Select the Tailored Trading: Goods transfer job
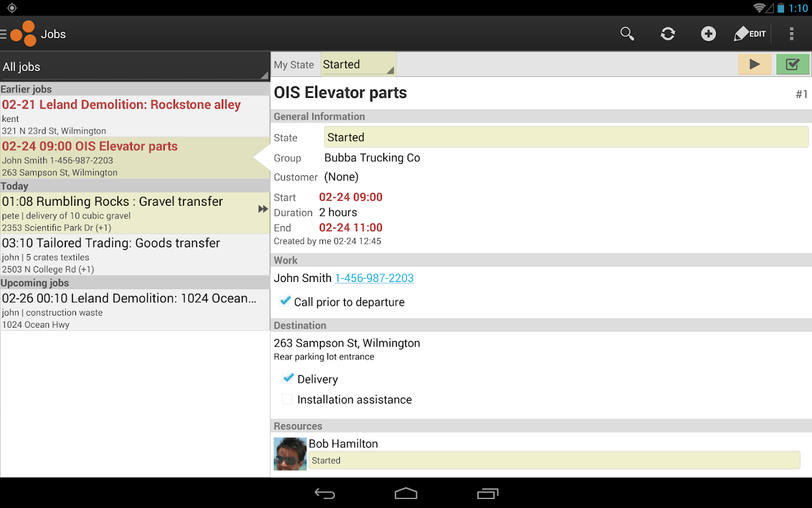This screenshot has width=812, height=508. (135, 255)
